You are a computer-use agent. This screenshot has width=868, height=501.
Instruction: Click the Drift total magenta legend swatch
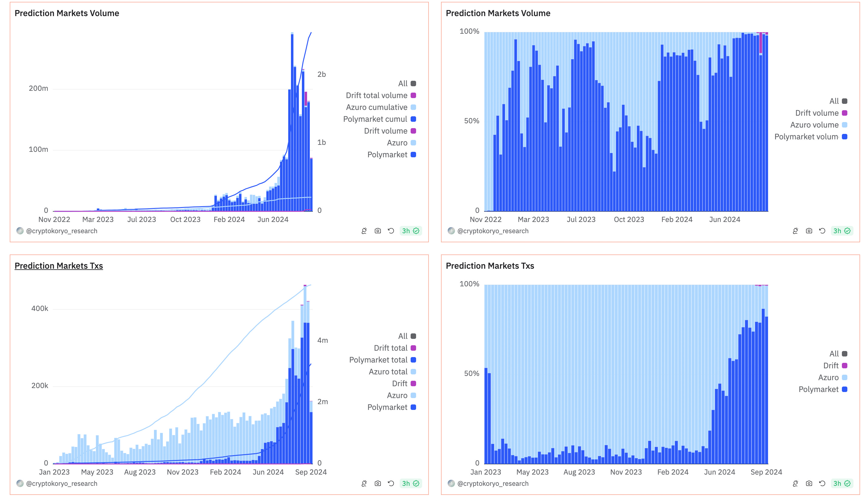413,348
